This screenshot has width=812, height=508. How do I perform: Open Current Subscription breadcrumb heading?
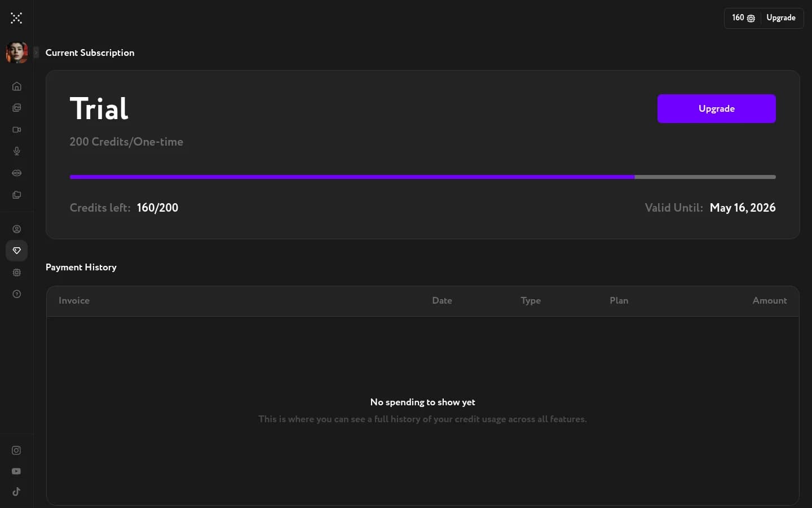[x=90, y=52]
